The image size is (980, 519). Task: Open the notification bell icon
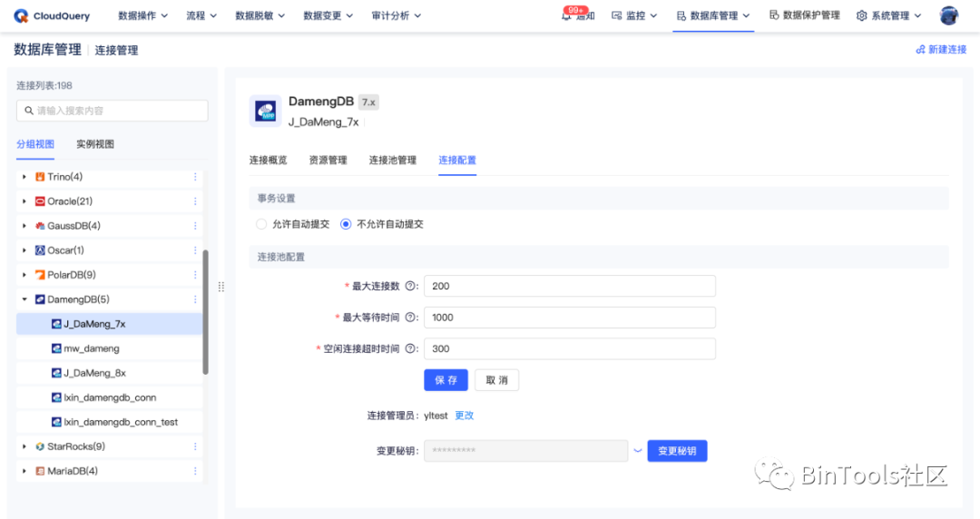click(x=566, y=15)
